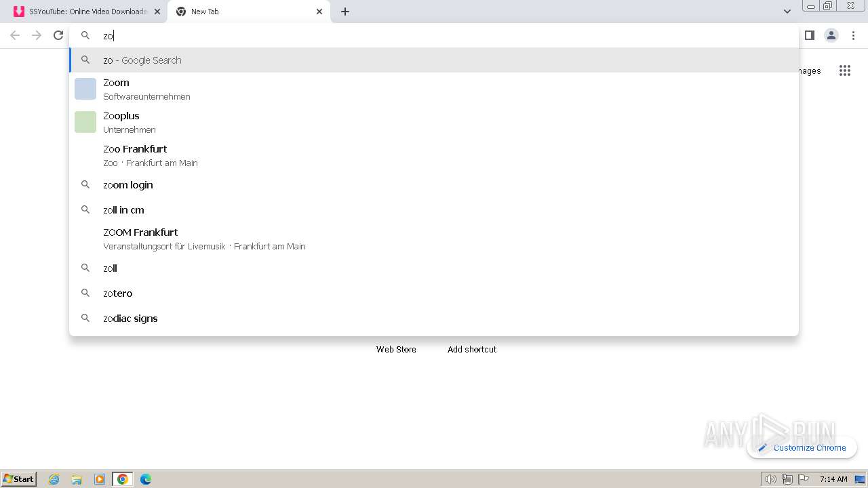This screenshot has height=488, width=868.
Task: Launch Internet Explorer from taskbar
Action: pos(54,479)
